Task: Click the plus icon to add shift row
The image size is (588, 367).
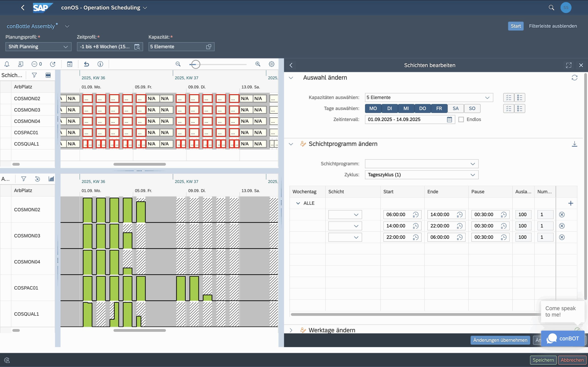Action: [571, 203]
